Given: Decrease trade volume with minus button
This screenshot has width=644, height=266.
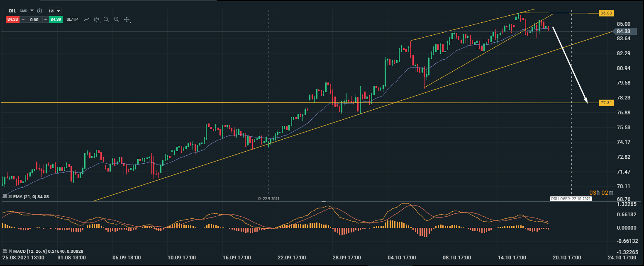Looking at the screenshot, I should (23, 19).
